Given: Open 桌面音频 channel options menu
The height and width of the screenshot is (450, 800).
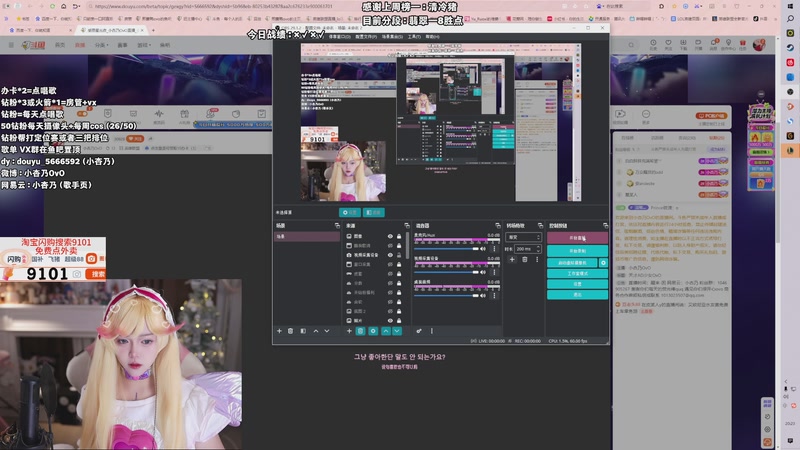Looking at the screenshot, I should [x=494, y=296].
